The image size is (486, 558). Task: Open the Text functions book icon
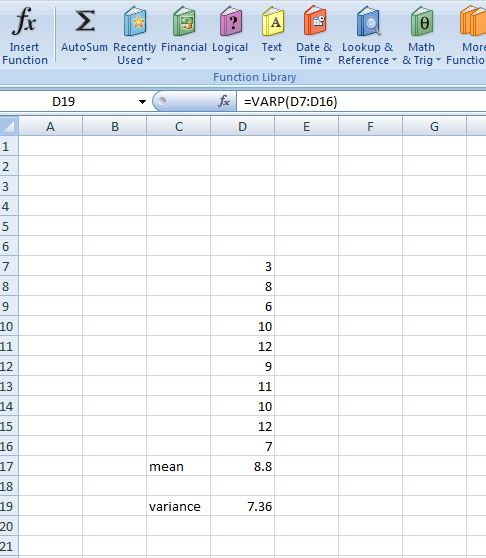(x=273, y=21)
